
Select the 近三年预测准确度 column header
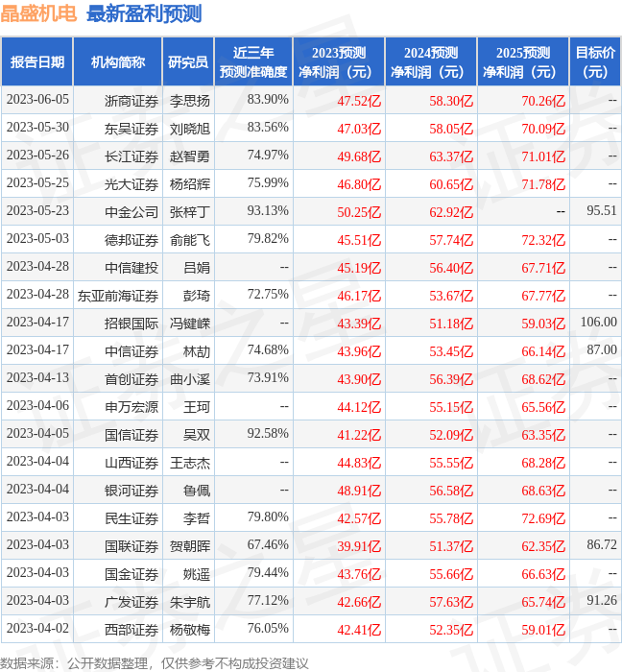pos(253,61)
